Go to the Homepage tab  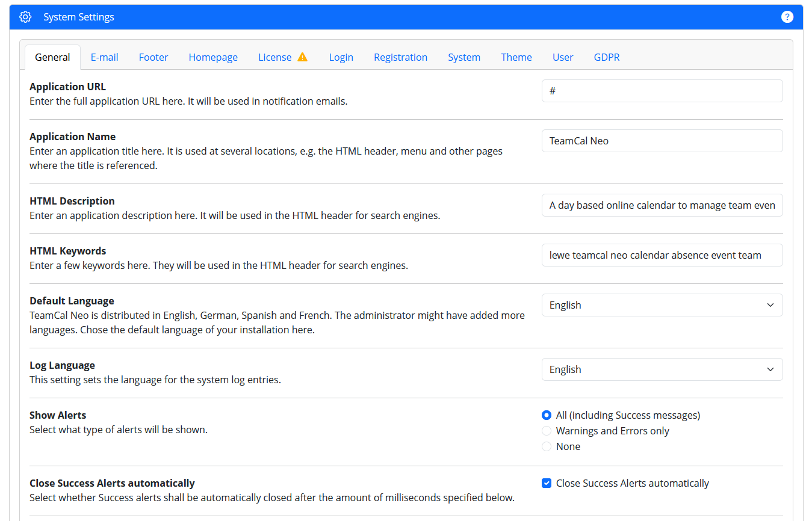click(x=213, y=57)
